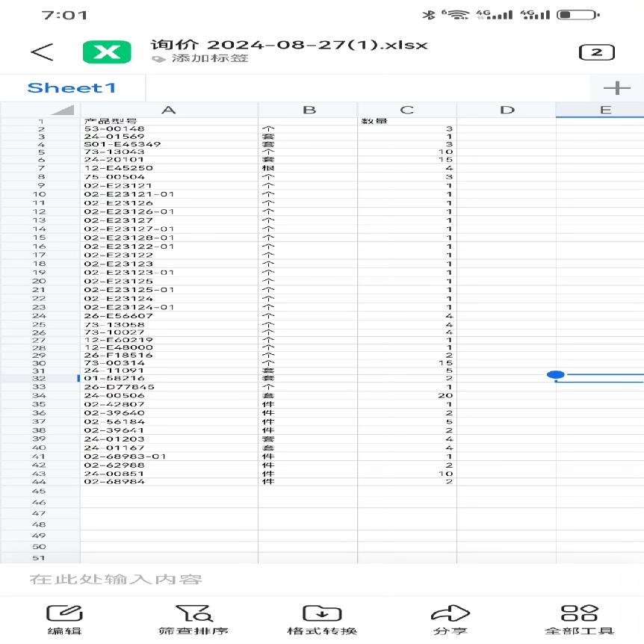
Task: Select cell 02-E23123-01
Action: click(169, 272)
